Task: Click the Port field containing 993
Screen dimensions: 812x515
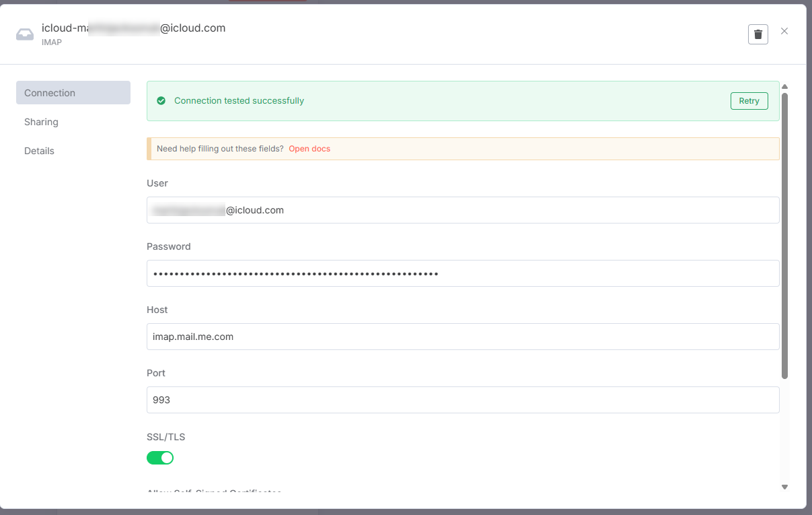Action: pos(463,399)
